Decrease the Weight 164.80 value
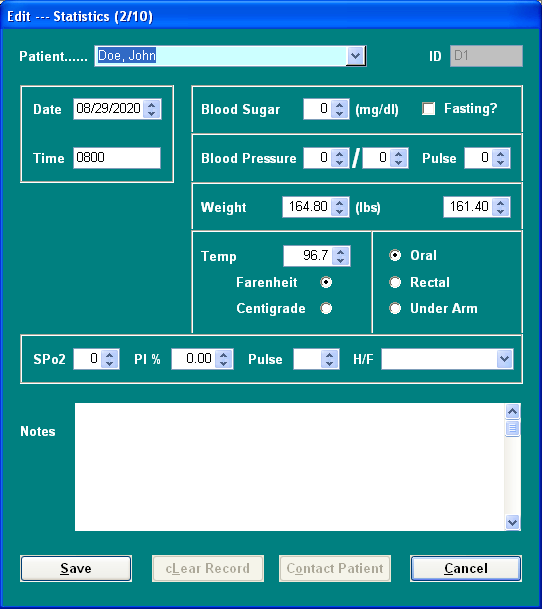Viewport: 542px width, 609px height. pyautogui.click(x=340, y=211)
